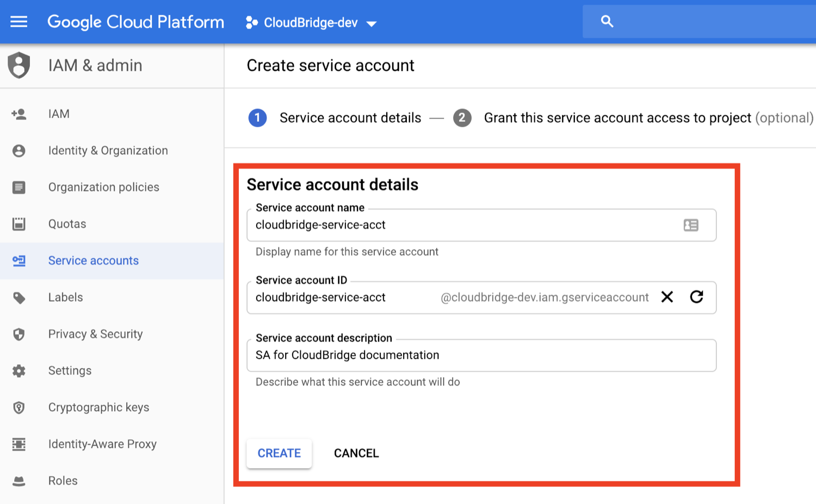
Task: Edit the Service account description field
Action: pos(481,356)
